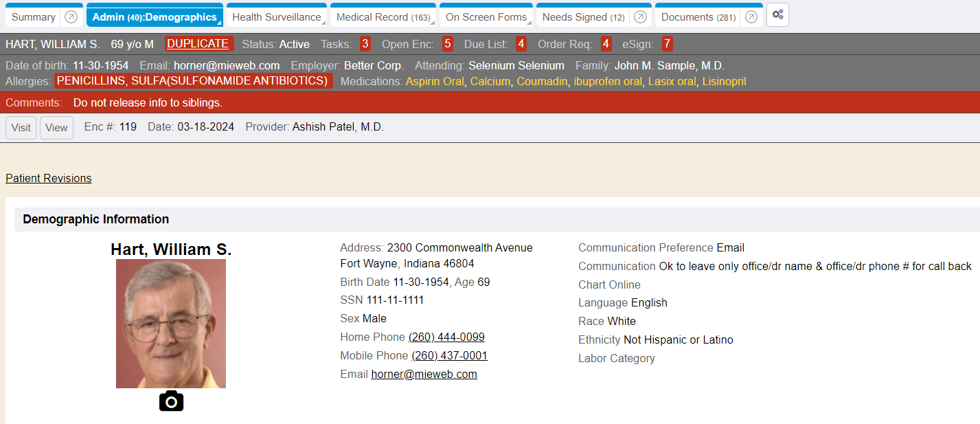Viewport: 980px width, 424px height.
Task: Click the pop-out arrow beside Needs Signed
Action: 639,17
